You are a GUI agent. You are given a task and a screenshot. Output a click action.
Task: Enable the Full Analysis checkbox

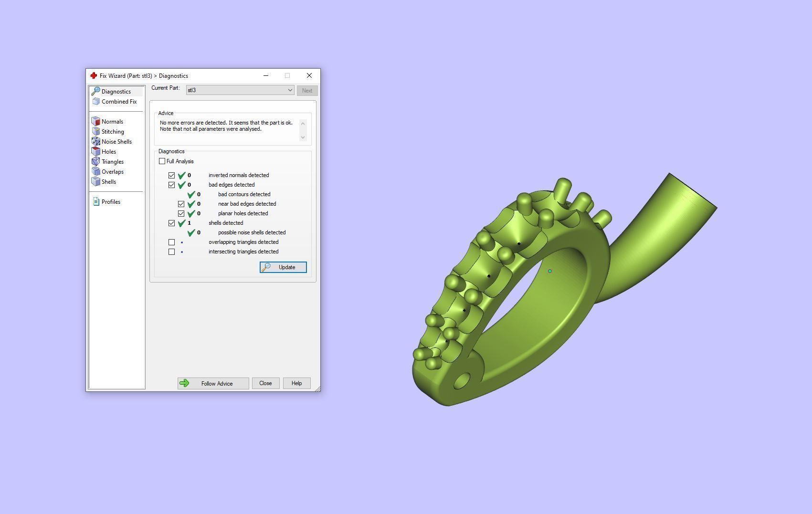(x=162, y=161)
